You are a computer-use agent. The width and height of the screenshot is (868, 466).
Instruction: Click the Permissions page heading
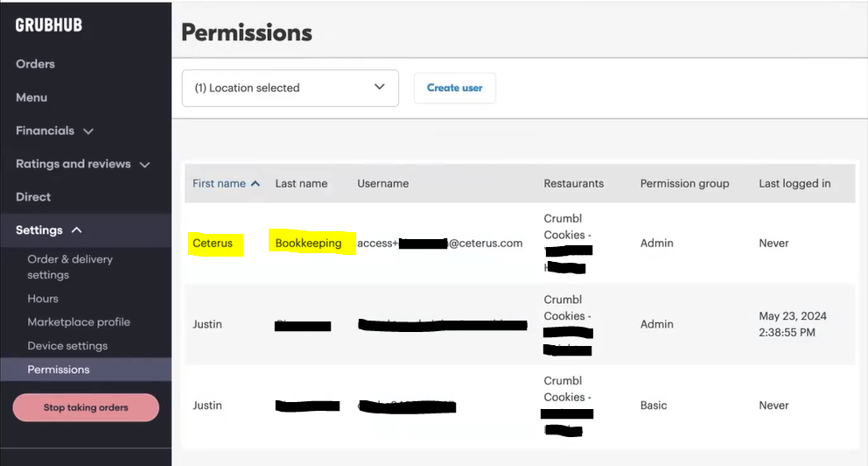tap(247, 32)
